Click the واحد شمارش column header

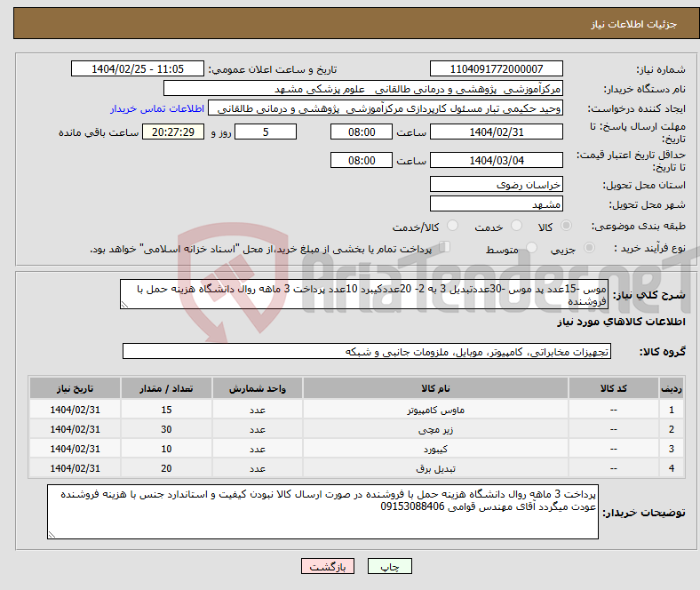258,388
